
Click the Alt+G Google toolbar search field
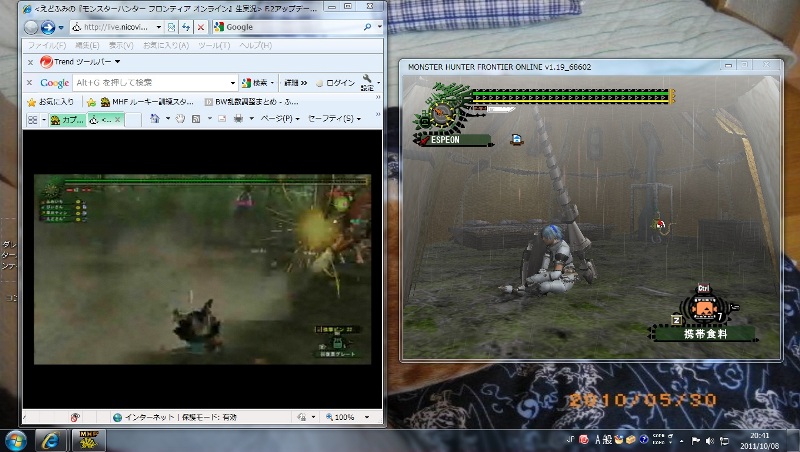point(151,83)
